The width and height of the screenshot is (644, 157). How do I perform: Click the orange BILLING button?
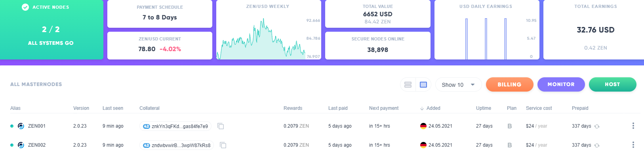[x=509, y=84]
